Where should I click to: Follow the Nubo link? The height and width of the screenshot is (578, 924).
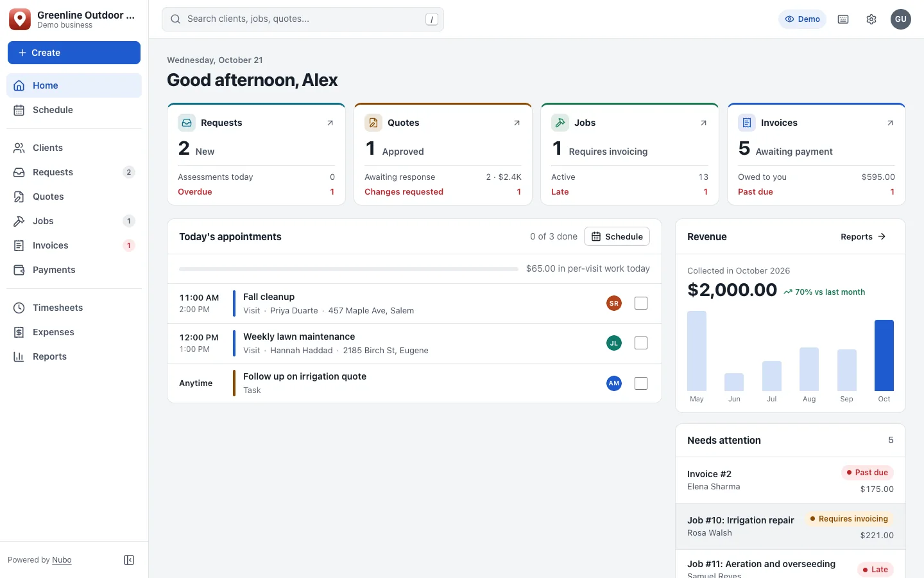click(x=62, y=560)
